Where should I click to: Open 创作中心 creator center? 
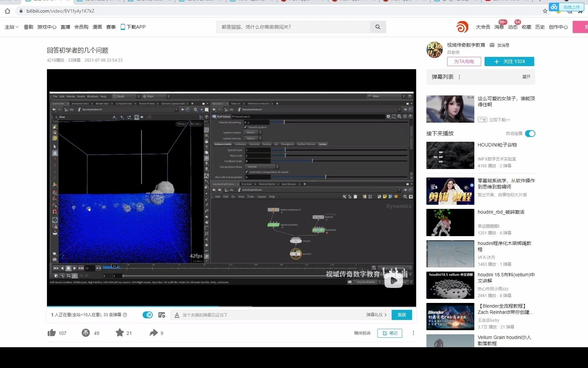pos(558,27)
